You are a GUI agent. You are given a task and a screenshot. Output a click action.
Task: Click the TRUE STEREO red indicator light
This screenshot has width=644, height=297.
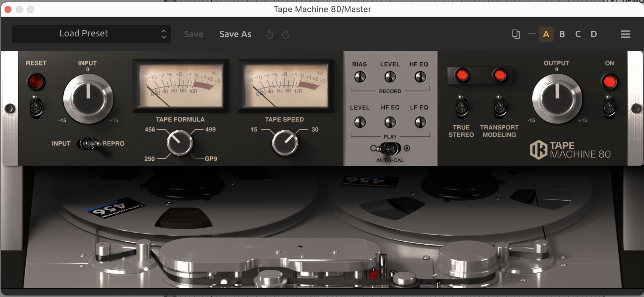pos(461,75)
